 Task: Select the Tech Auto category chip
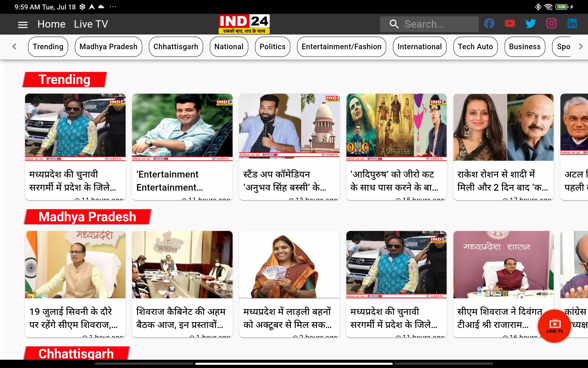coord(475,47)
